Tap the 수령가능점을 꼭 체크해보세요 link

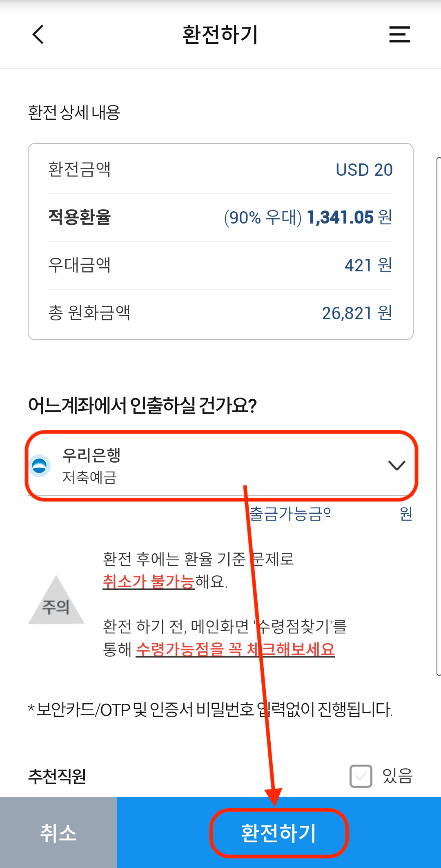[235, 649]
